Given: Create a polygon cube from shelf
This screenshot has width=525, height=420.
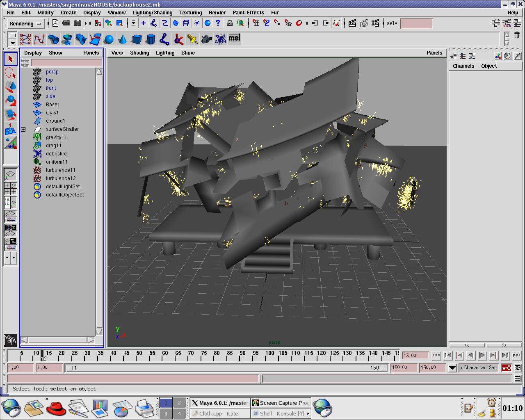Looking at the screenshot, I should point(137,39).
